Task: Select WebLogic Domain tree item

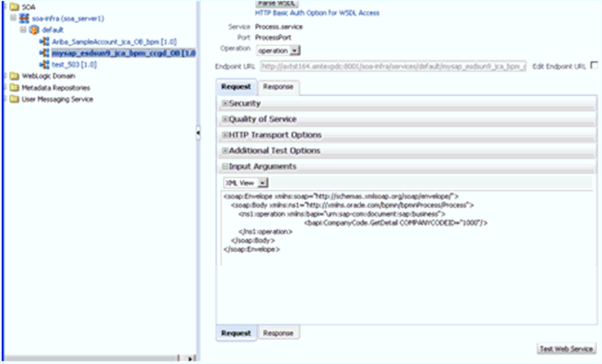Action: [x=49, y=76]
